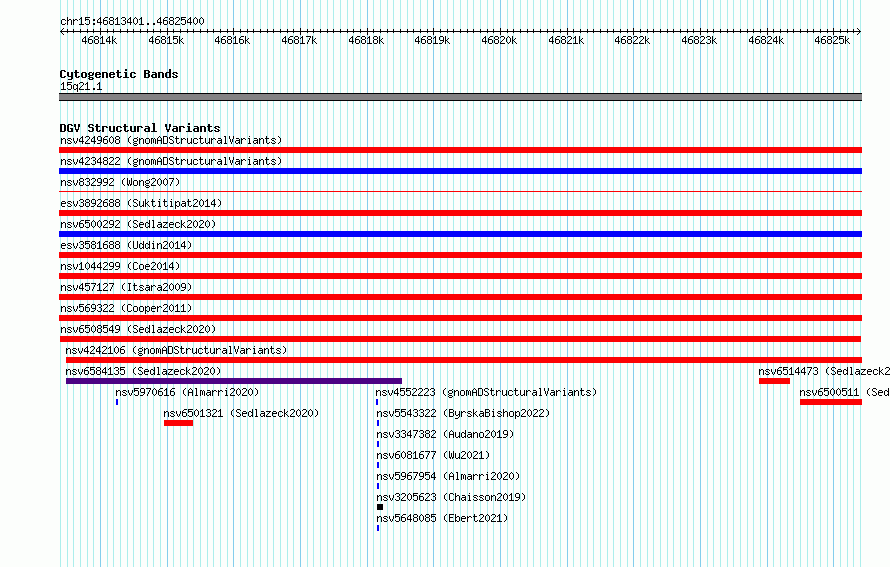Click the nsv5648085 (Ebert2021) label
Image resolution: width=890 pixels, height=567 pixels.
442,518
